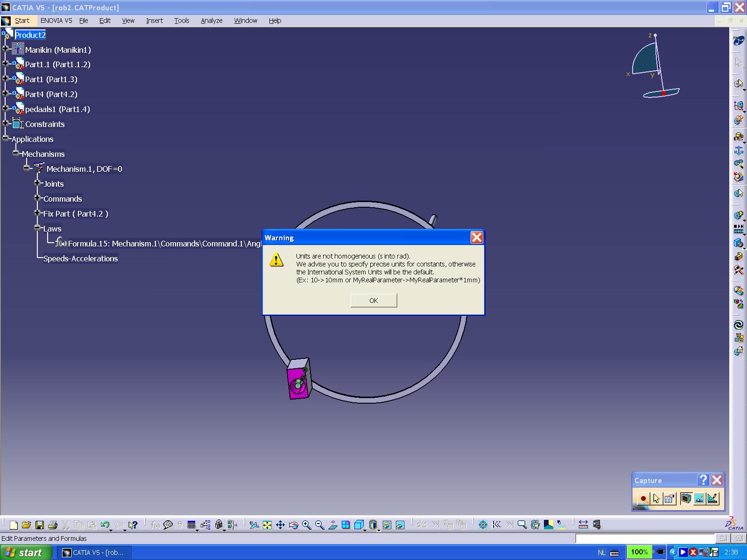Collapse the Applications node
The image size is (747, 560).
6,138
